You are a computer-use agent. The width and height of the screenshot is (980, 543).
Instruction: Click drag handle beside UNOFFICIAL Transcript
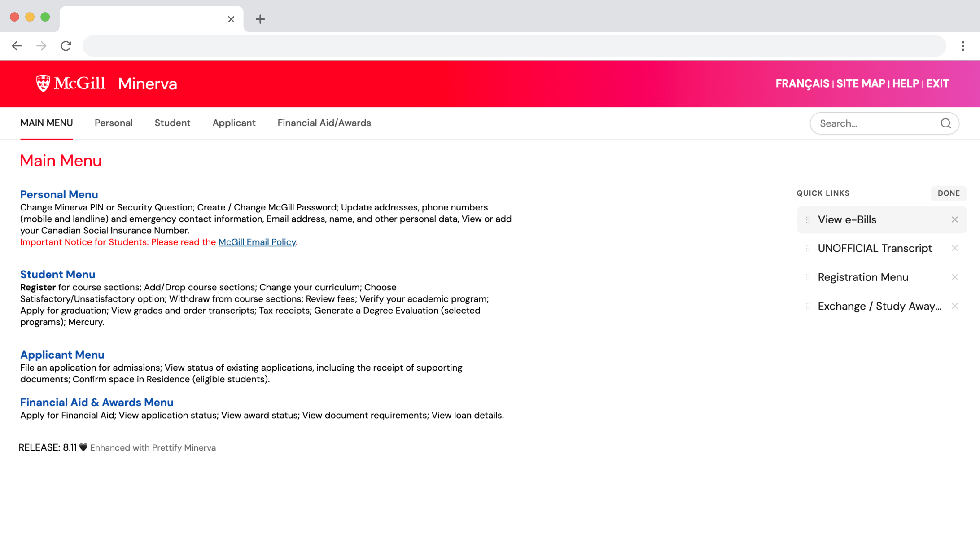[x=808, y=248]
